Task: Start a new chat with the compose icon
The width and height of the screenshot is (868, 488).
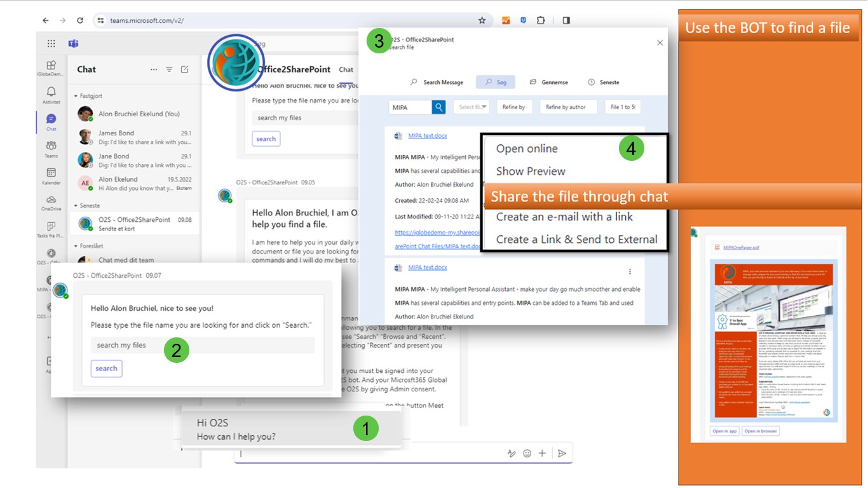Action: point(184,69)
